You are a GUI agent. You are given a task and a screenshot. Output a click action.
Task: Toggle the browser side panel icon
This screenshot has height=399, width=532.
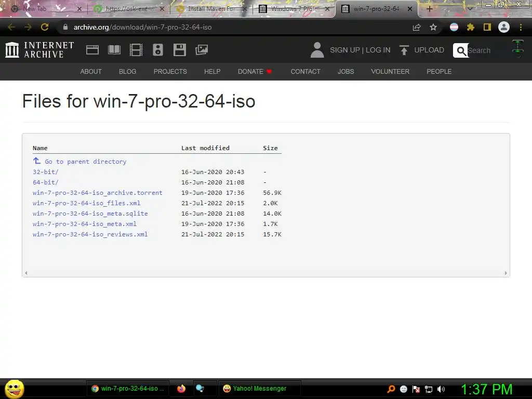tap(487, 27)
